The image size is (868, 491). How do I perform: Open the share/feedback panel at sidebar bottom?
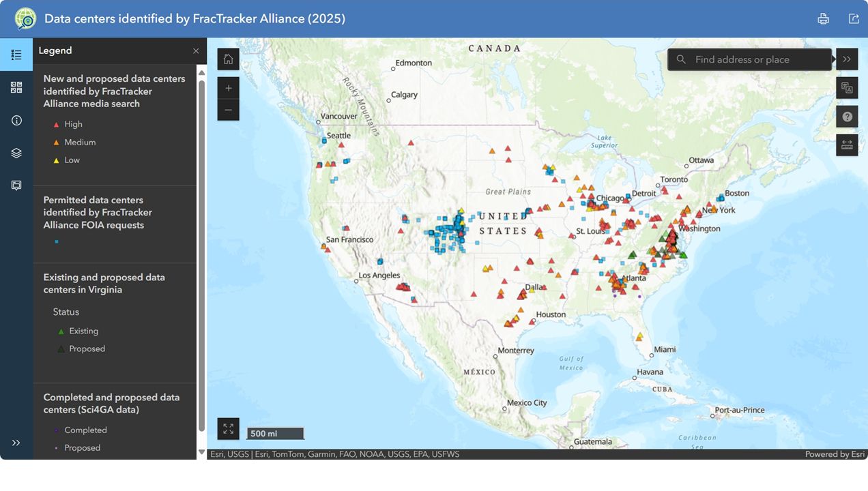pos(16,185)
